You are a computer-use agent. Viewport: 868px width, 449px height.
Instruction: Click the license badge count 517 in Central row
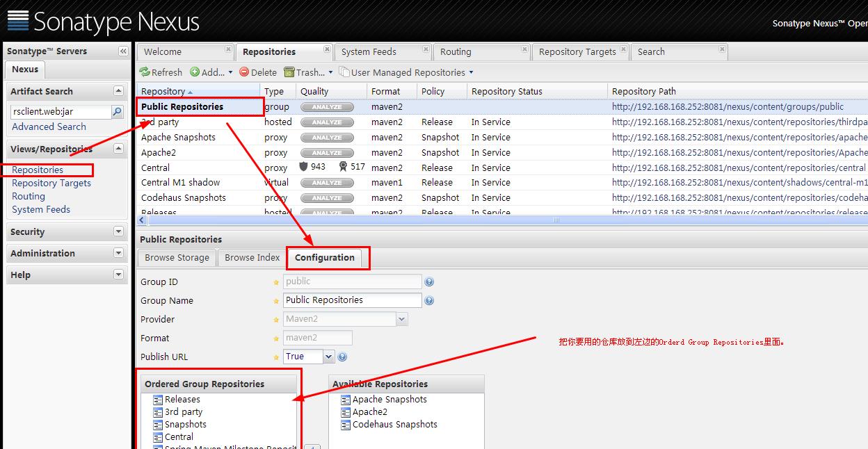click(352, 167)
